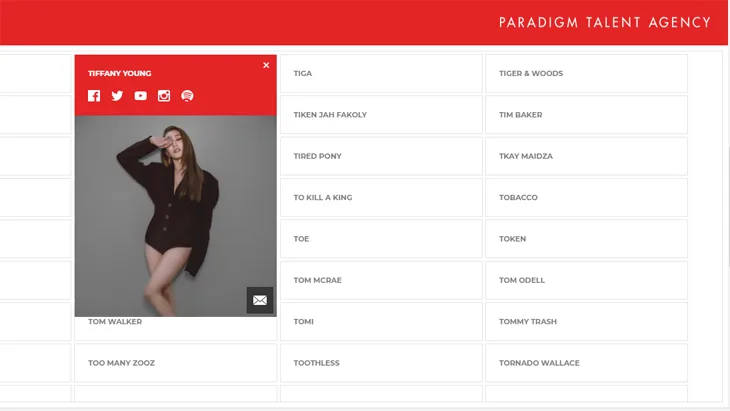
Task: Open the Tiger & Woods entry
Action: [587, 74]
